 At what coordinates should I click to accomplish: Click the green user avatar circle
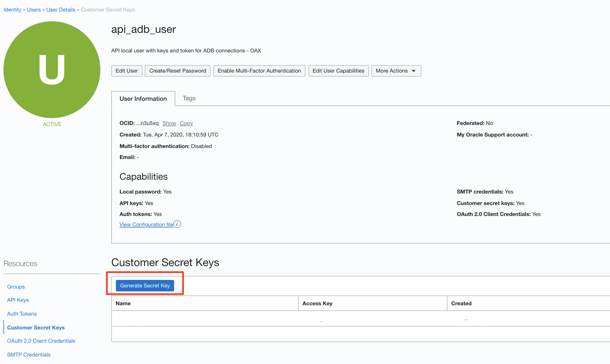[x=52, y=70]
